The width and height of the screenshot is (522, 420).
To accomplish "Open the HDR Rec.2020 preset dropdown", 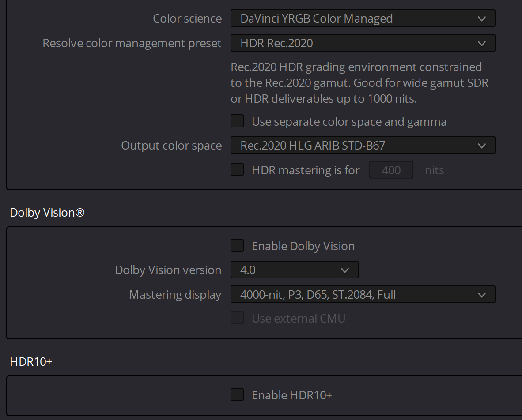I will coord(363,43).
